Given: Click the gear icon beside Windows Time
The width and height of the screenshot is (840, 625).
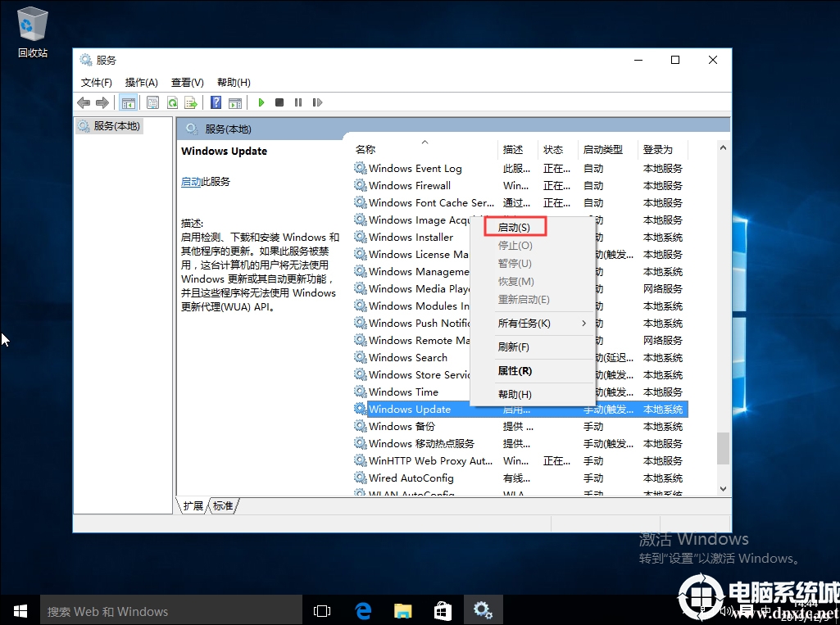Looking at the screenshot, I should 360,392.
